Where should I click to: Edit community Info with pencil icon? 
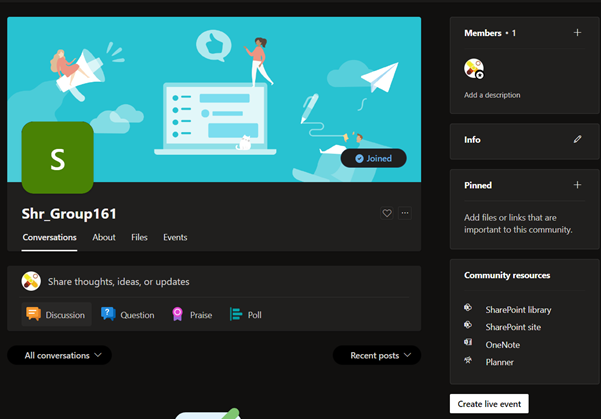[x=577, y=140]
